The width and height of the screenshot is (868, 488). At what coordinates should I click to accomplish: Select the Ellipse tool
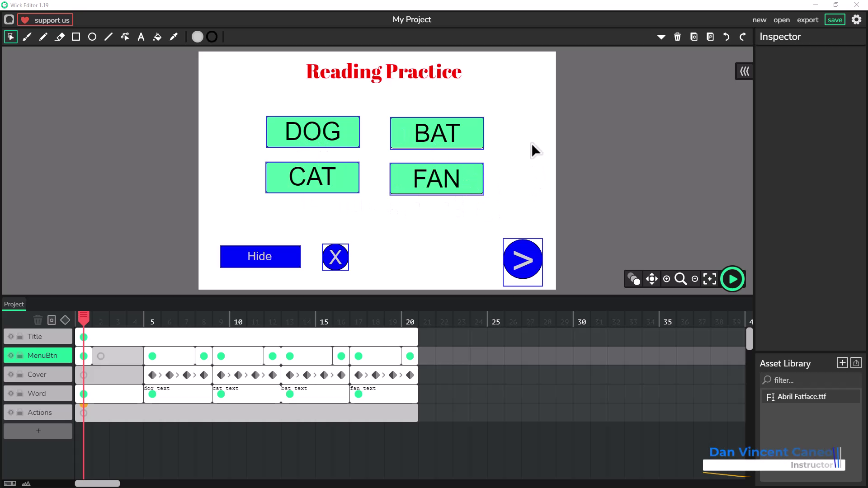[x=92, y=37]
